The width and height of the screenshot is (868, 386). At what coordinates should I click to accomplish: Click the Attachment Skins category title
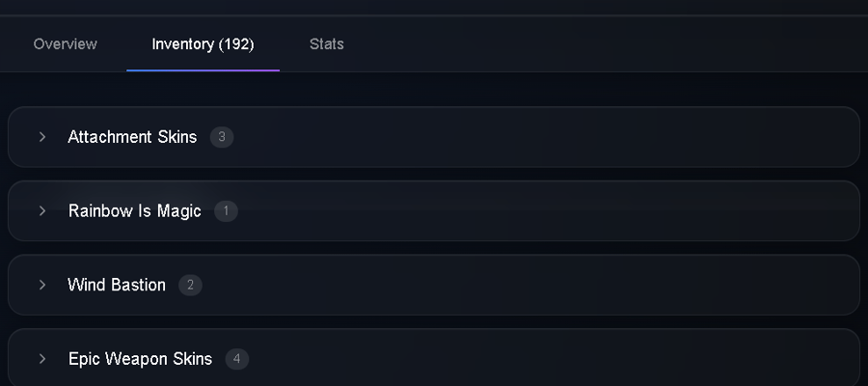[132, 137]
